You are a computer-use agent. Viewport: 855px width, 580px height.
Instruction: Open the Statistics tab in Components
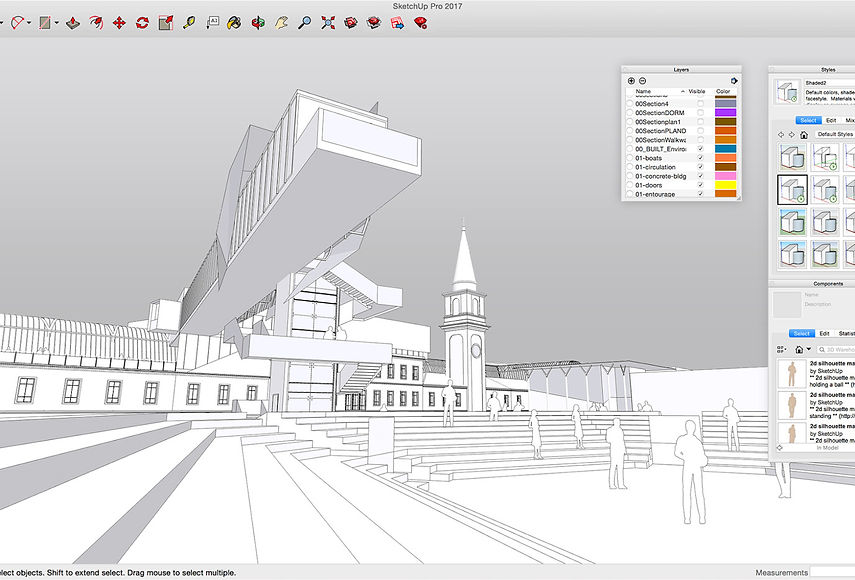[x=846, y=333]
